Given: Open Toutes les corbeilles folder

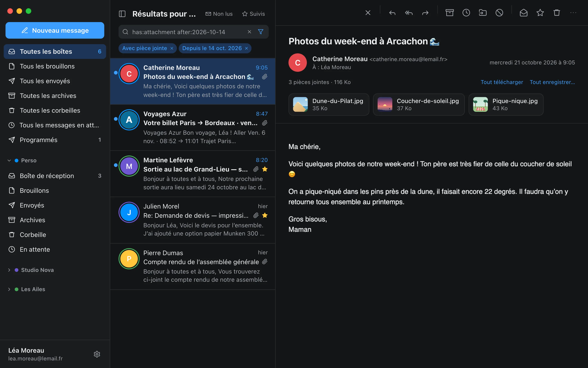Looking at the screenshot, I should pos(55,110).
